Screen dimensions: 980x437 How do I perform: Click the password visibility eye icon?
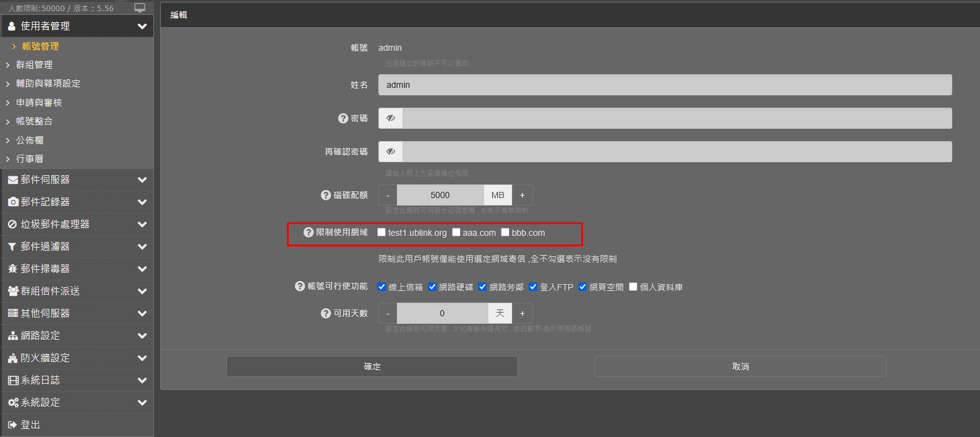(391, 118)
